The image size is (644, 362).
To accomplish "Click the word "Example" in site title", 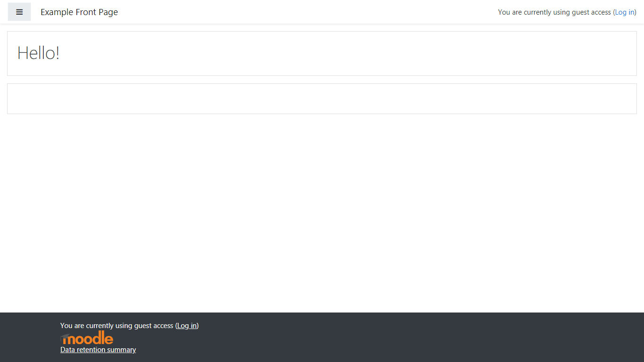I will pos(57,12).
